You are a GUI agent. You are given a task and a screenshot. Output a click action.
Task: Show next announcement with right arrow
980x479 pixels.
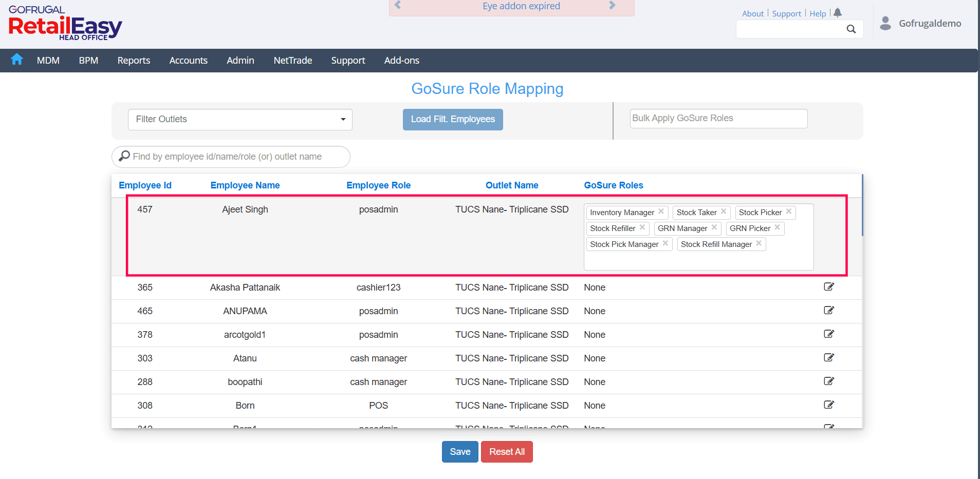(x=612, y=6)
